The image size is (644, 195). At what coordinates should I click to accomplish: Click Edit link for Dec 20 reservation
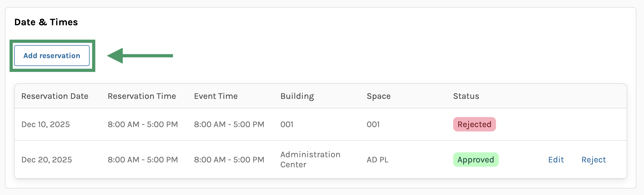click(556, 160)
